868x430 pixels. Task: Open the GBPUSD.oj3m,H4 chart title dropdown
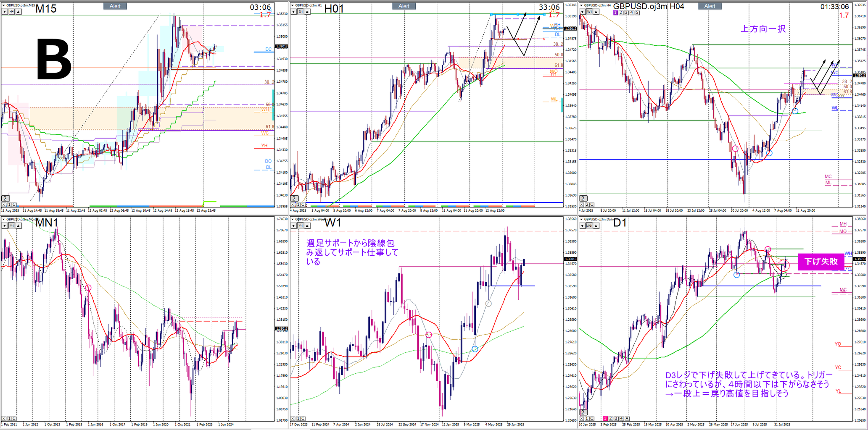point(582,5)
